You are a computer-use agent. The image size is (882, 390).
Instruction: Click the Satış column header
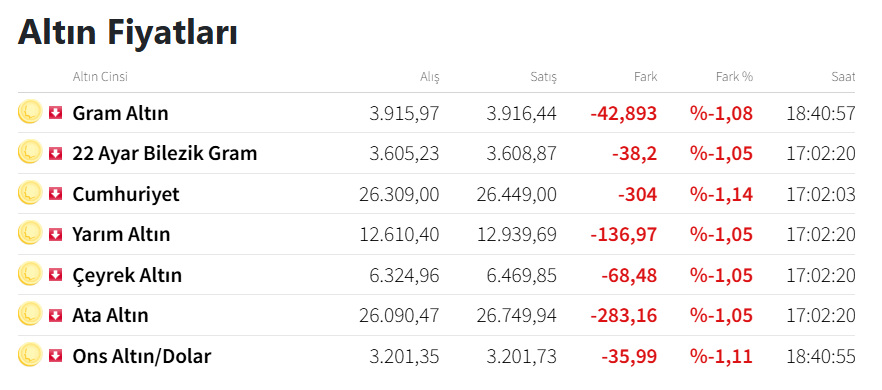pyautogui.click(x=543, y=77)
